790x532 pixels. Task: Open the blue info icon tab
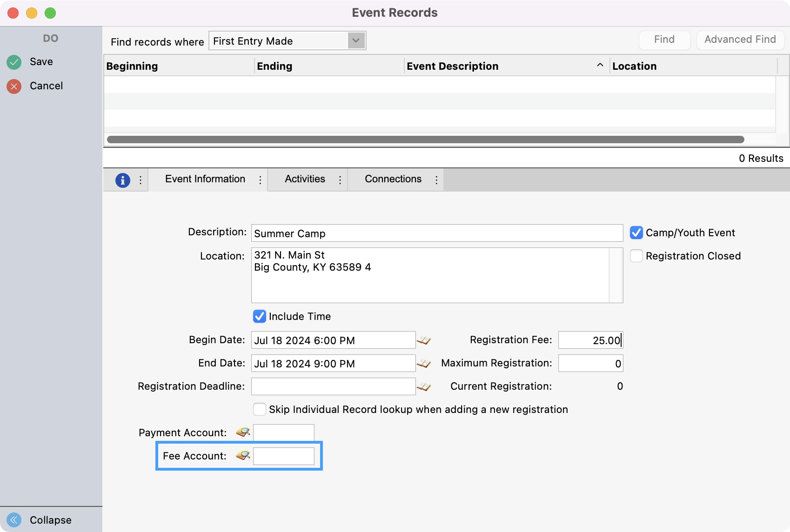pyautogui.click(x=122, y=180)
